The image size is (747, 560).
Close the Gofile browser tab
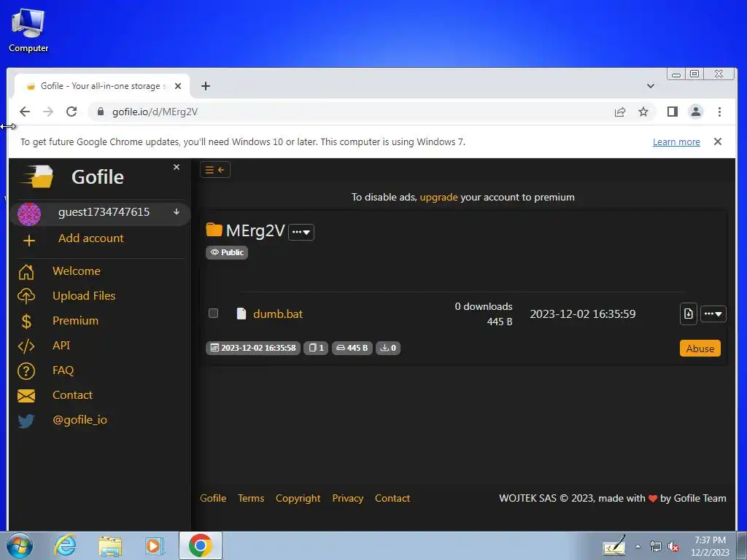(178, 86)
